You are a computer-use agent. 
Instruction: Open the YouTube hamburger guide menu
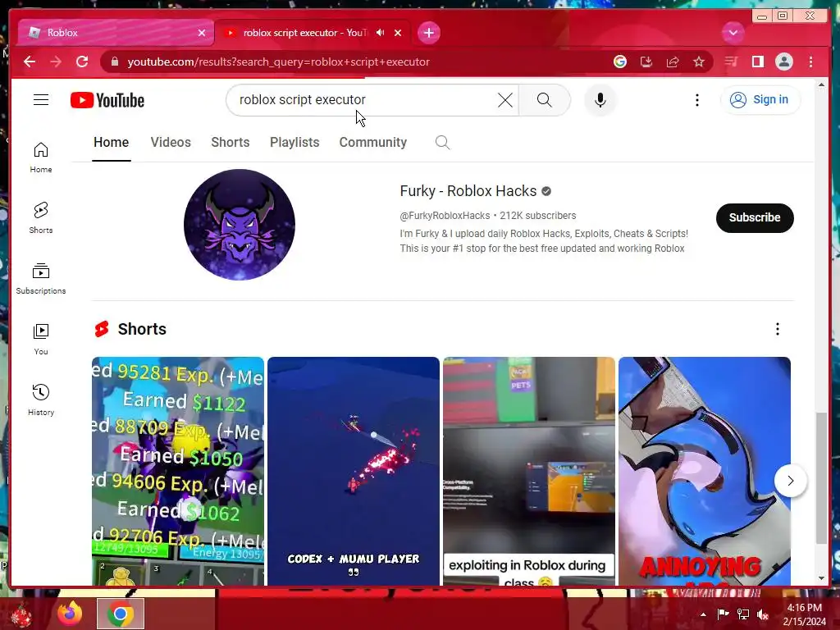click(x=41, y=99)
